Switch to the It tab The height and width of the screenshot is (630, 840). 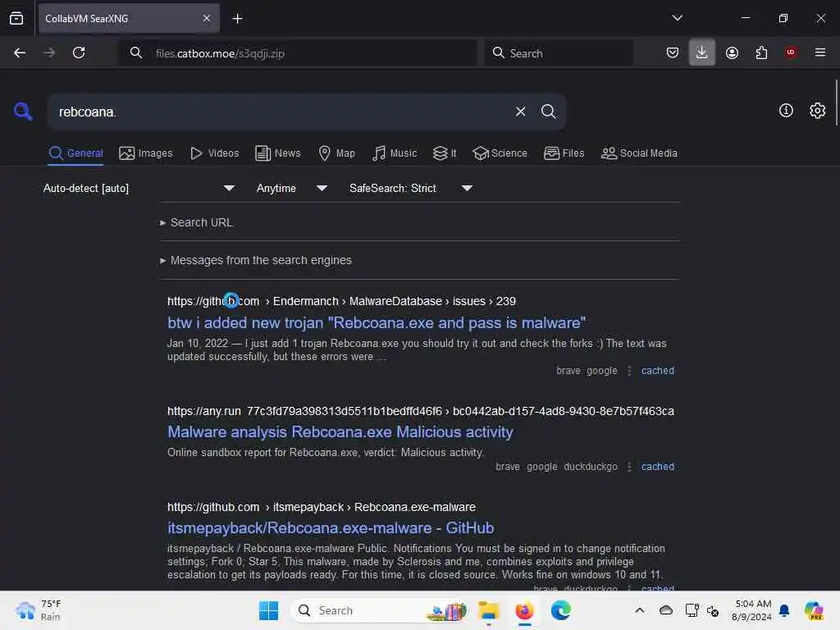point(445,153)
